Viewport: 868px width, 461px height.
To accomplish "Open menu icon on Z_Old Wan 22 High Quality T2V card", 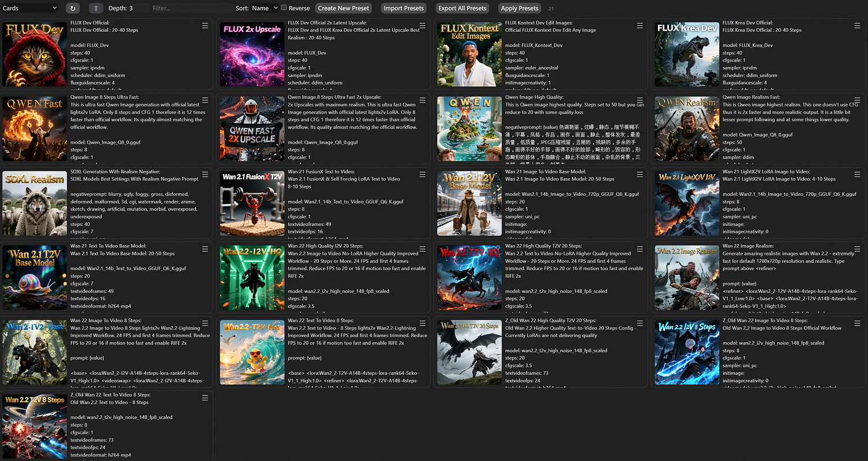I will pos(639,323).
